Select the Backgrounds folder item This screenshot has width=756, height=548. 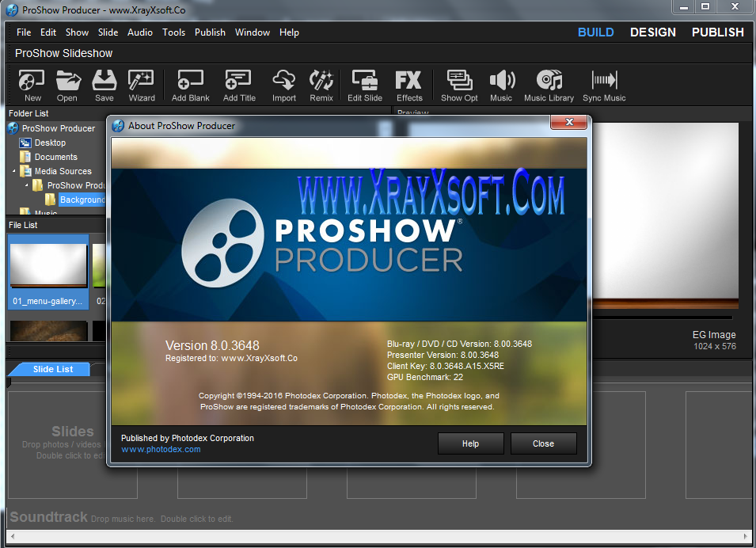coord(82,200)
